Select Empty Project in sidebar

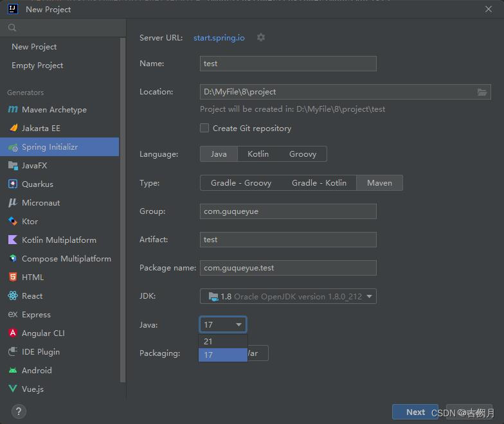[37, 66]
